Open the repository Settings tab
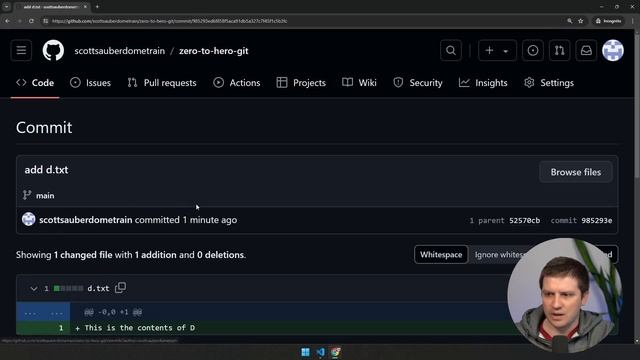 pos(549,83)
